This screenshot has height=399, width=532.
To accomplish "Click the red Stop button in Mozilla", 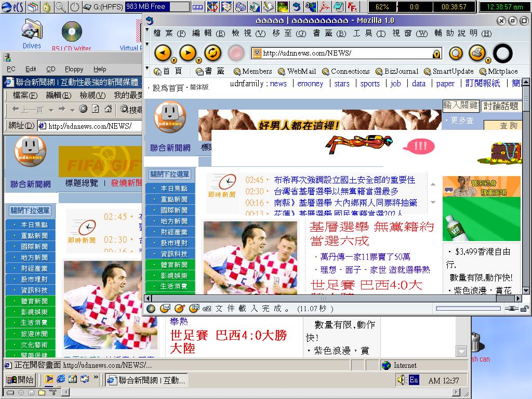I will tap(236, 53).
